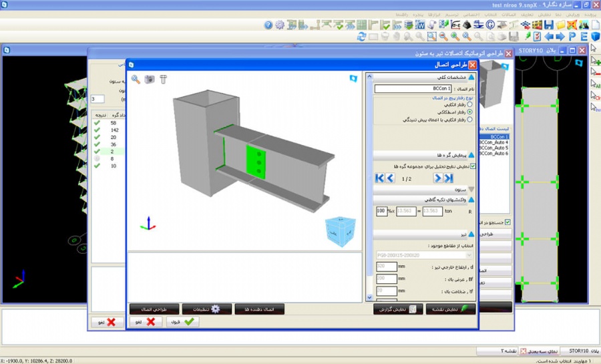This screenshot has width=601, height=364.
Task: Toggle the 'نمایش نتایج تحلیل' checkbox
Action: pos(473,166)
